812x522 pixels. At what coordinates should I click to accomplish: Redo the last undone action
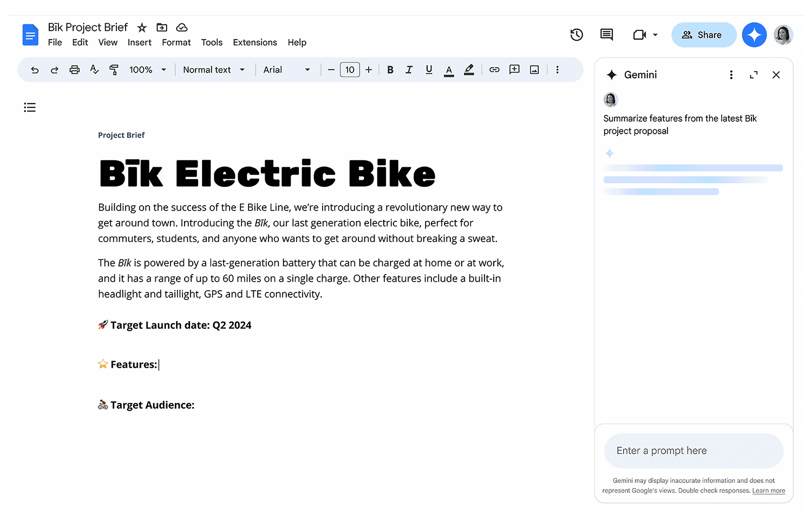click(55, 70)
